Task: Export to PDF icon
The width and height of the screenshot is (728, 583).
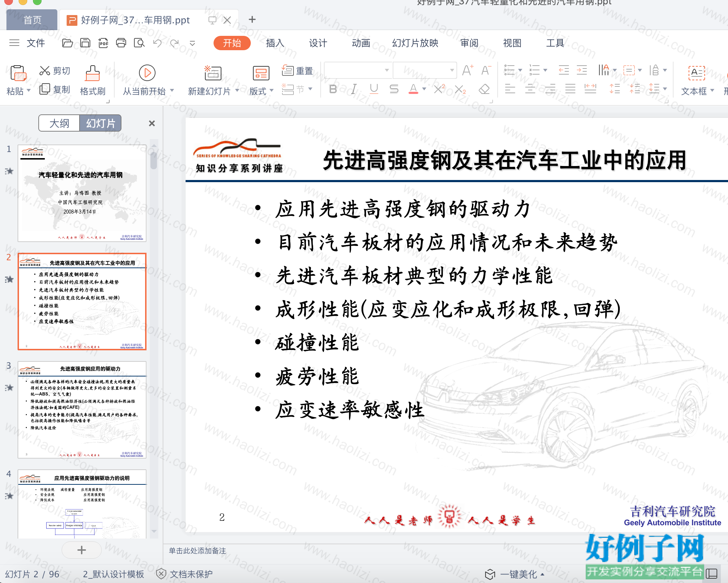Action: coord(103,43)
